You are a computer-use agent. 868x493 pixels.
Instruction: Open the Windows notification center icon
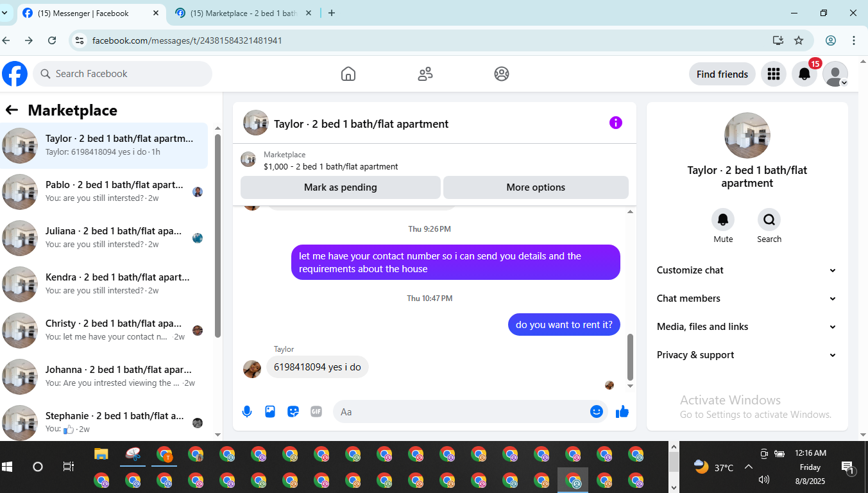(x=847, y=467)
